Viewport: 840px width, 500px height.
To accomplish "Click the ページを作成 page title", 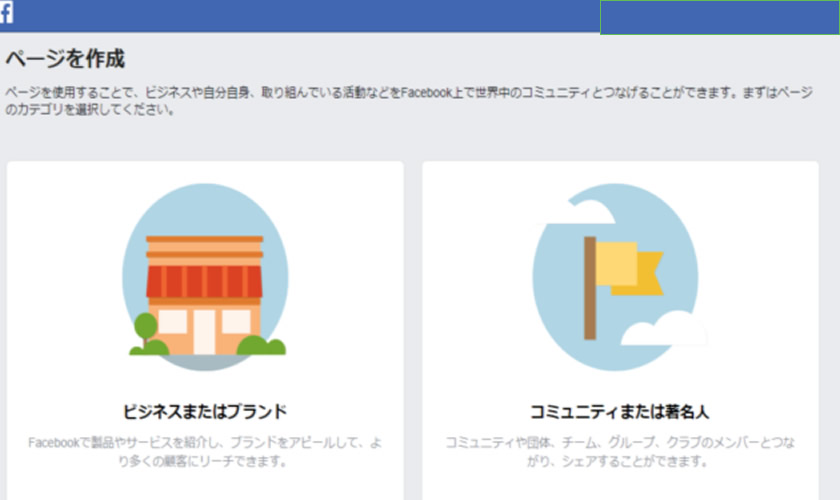I will pos(65,59).
